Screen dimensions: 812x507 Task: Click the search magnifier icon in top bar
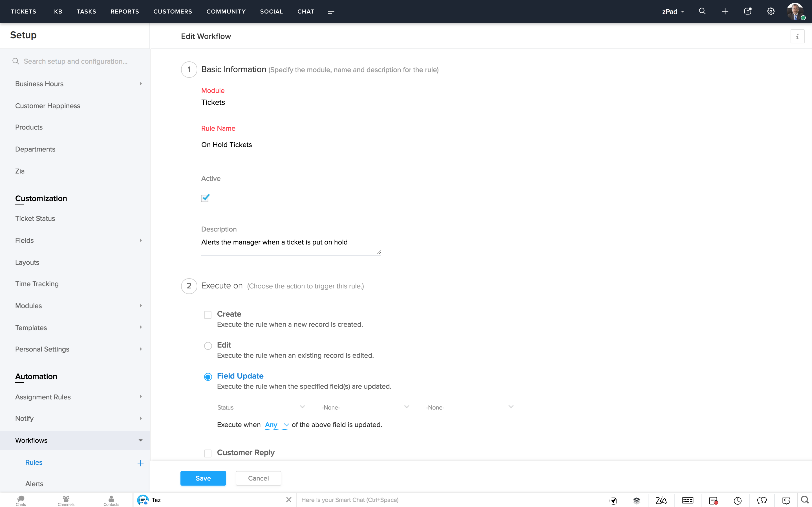[702, 11]
